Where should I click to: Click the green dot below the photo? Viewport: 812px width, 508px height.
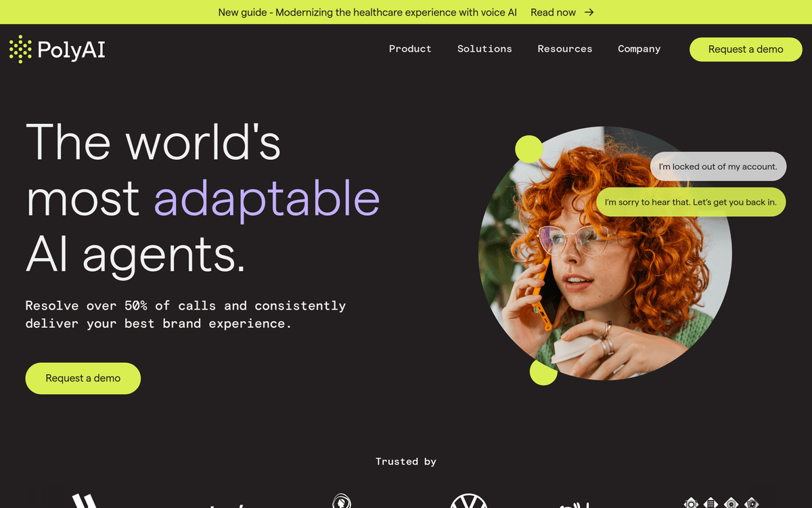543,372
